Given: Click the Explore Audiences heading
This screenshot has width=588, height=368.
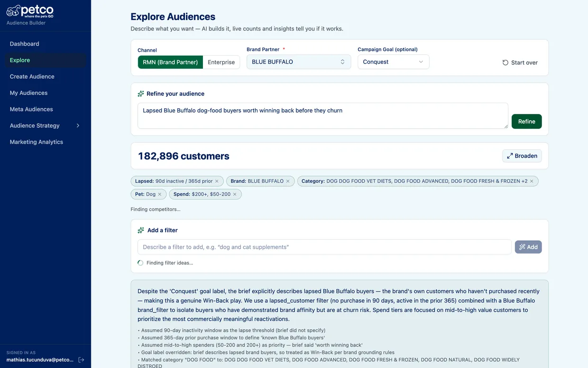Looking at the screenshot, I should (173, 17).
